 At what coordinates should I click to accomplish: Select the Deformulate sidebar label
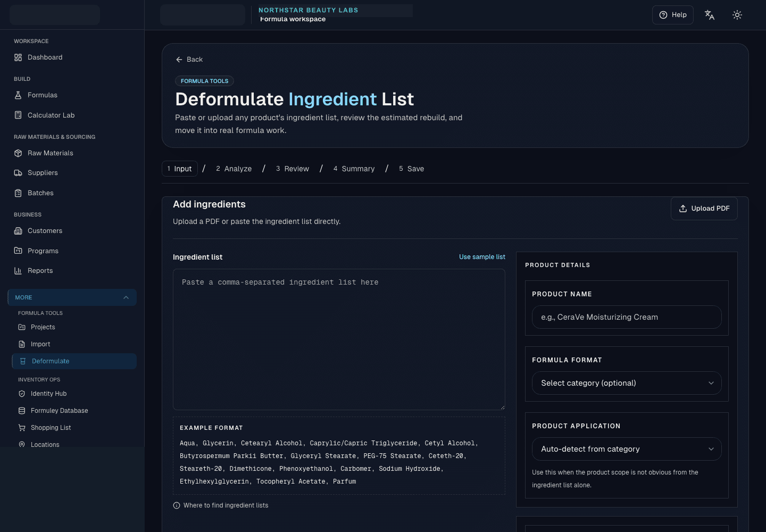(x=51, y=361)
